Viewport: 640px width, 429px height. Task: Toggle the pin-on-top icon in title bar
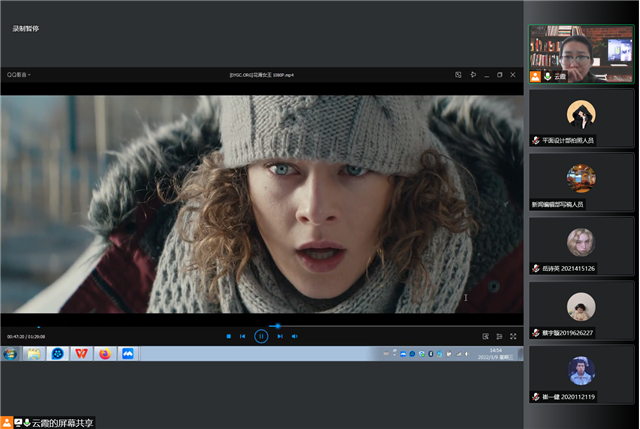[473, 75]
